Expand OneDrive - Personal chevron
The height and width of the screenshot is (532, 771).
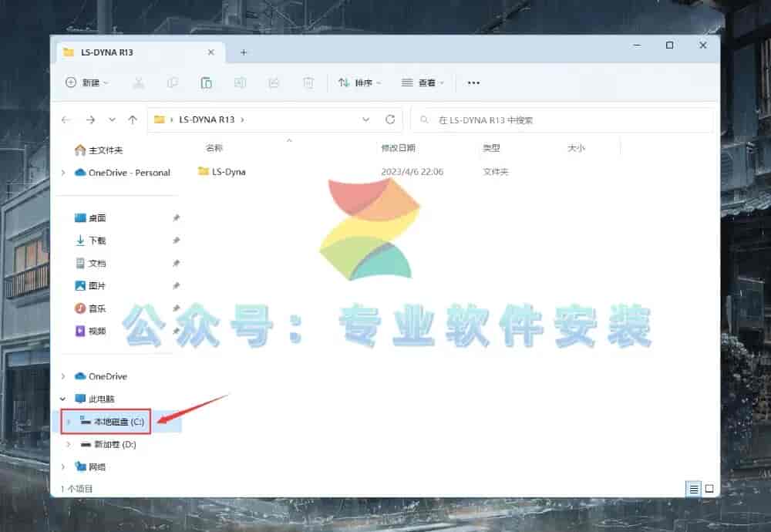(x=63, y=173)
